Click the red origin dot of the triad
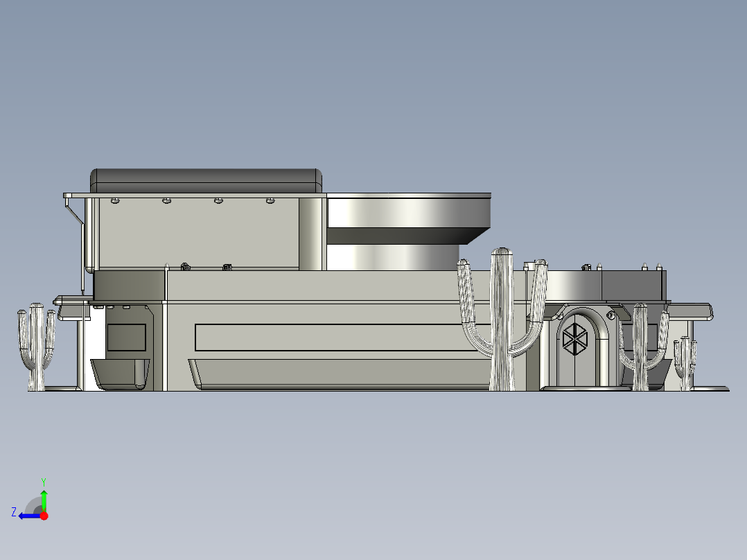Viewport: 747px width, 560px height. click(x=44, y=516)
